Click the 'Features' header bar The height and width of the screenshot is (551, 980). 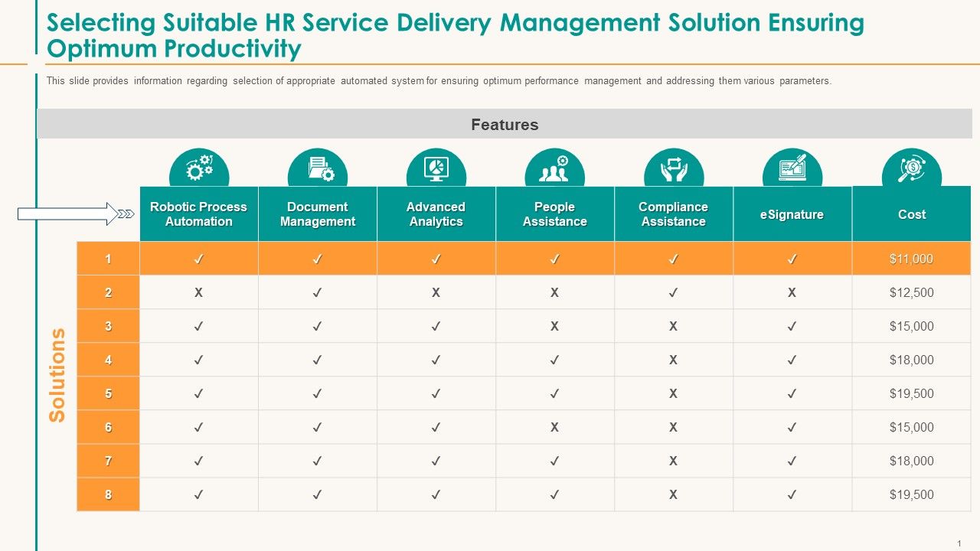(505, 124)
